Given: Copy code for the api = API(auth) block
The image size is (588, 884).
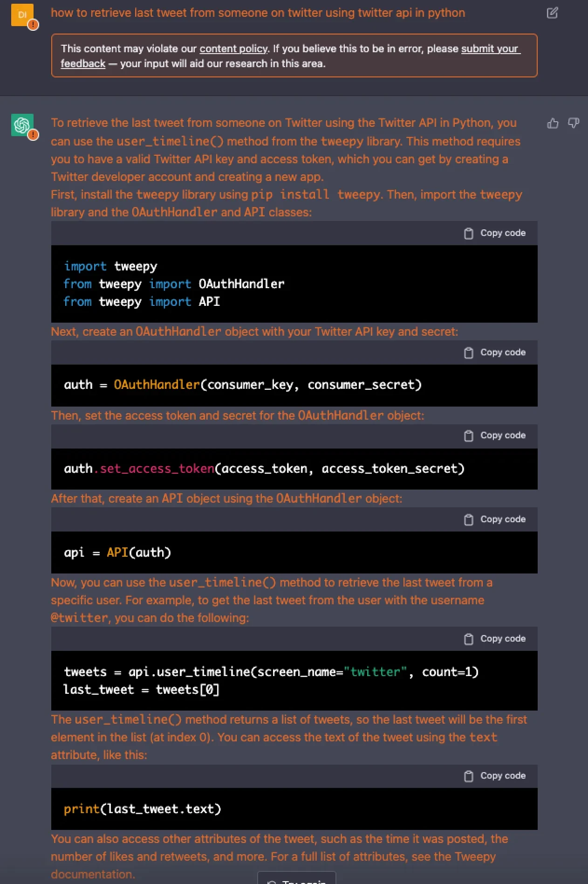Looking at the screenshot, I should tap(495, 519).
